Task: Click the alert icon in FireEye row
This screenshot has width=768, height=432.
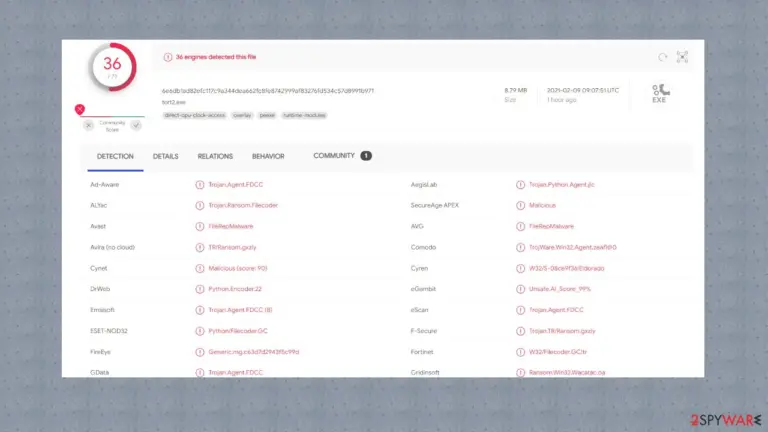Action: 199,352
